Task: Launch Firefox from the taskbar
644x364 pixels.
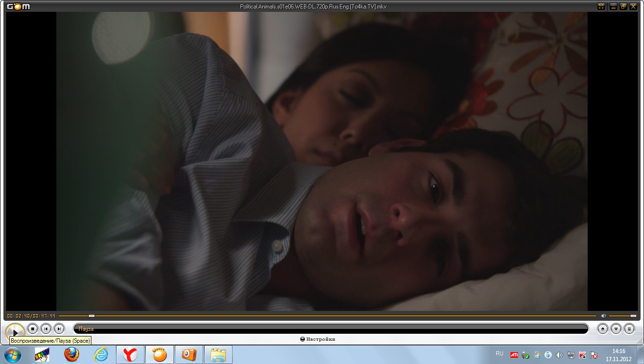Action: point(72,355)
